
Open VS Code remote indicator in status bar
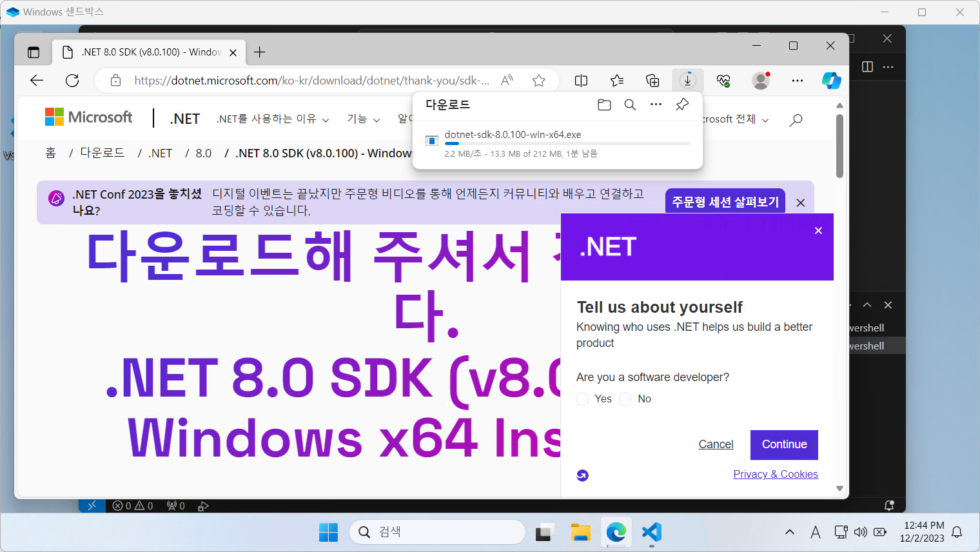(92, 506)
